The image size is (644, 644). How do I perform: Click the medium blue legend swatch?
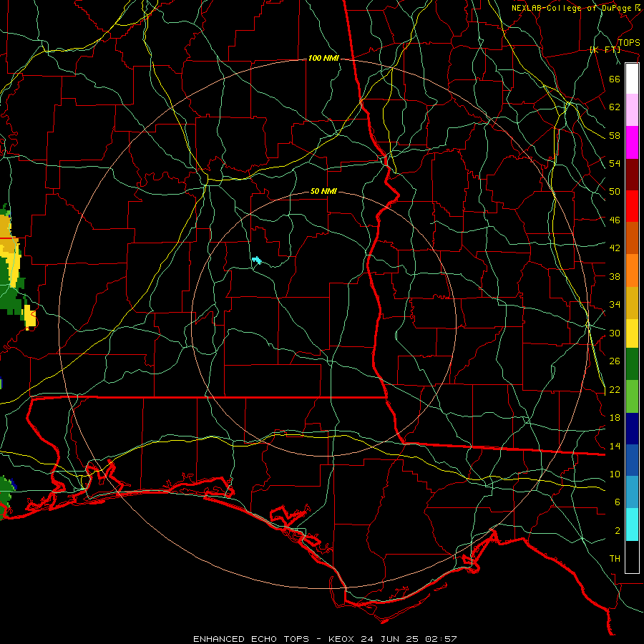(632, 460)
